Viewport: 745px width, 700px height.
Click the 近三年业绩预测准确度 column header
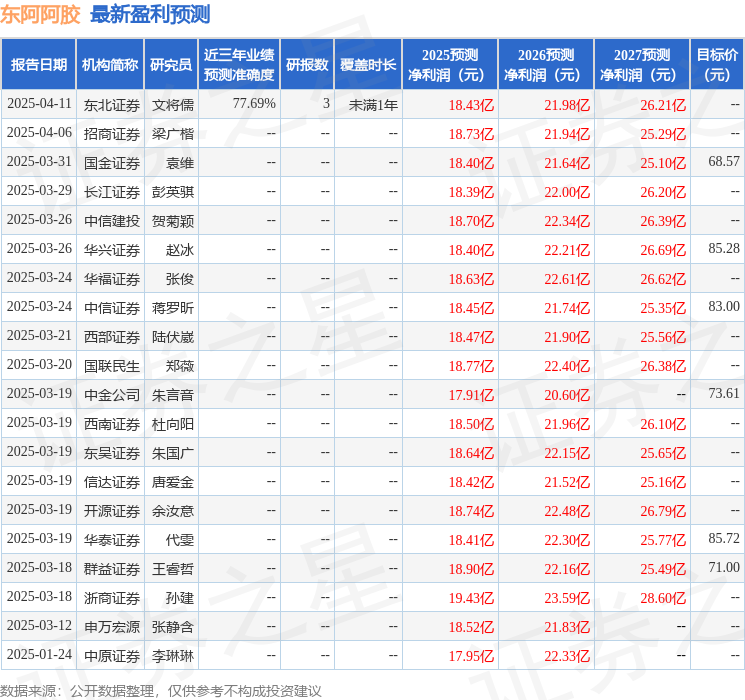(239, 65)
